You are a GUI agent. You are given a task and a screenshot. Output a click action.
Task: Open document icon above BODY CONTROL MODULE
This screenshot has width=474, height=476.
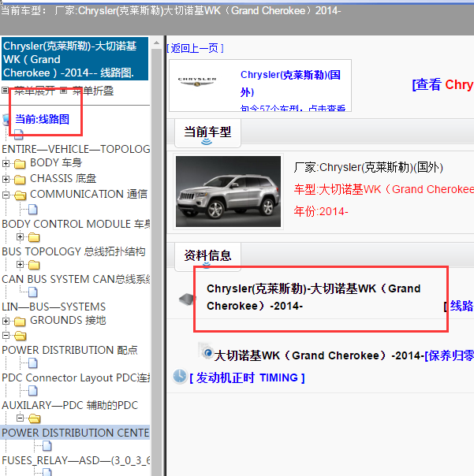point(33,209)
